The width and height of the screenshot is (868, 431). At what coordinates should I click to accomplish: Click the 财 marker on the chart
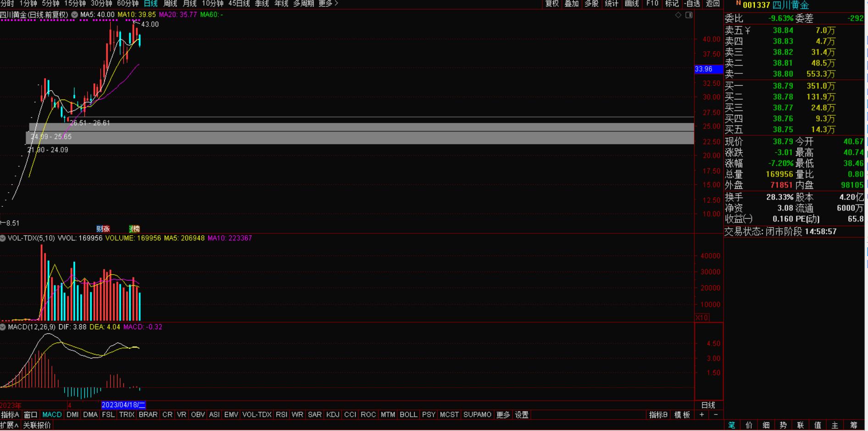[100, 229]
